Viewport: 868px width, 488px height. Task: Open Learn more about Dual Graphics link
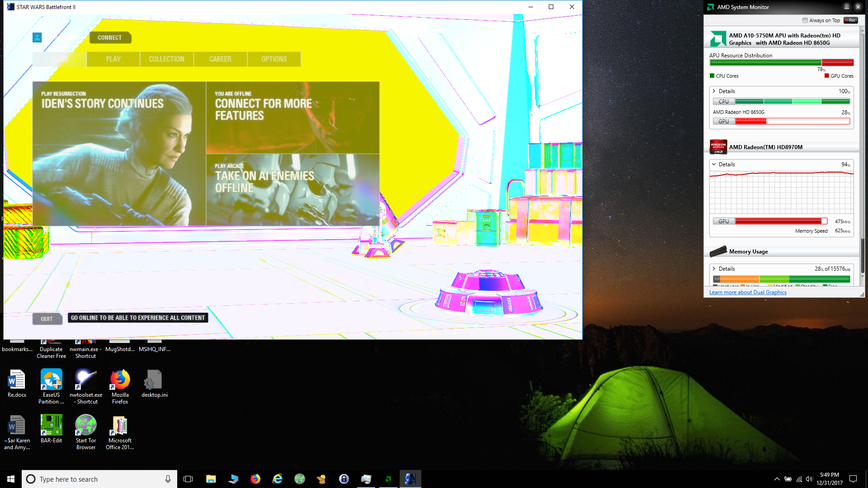[748, 292]
